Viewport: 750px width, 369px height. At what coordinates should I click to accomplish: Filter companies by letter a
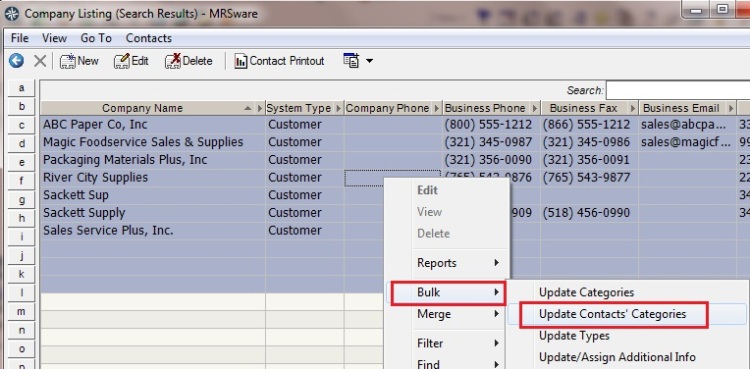[22, 88]
